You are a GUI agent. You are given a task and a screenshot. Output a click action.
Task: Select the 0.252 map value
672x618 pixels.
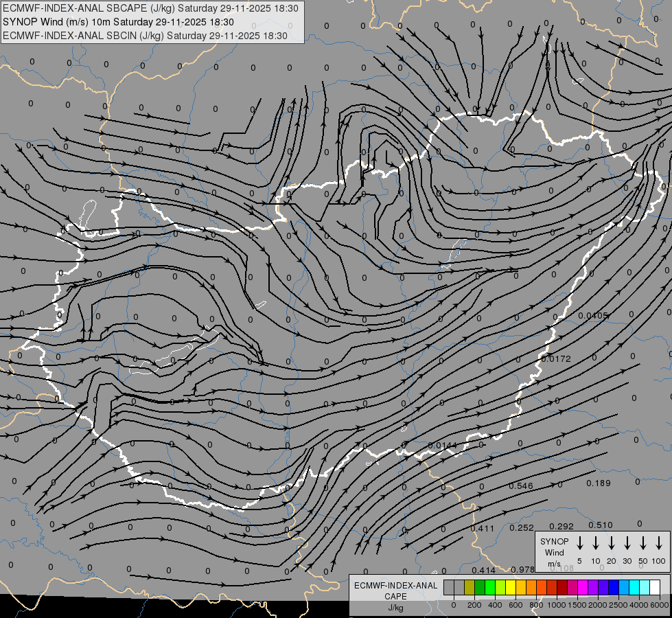522,527
